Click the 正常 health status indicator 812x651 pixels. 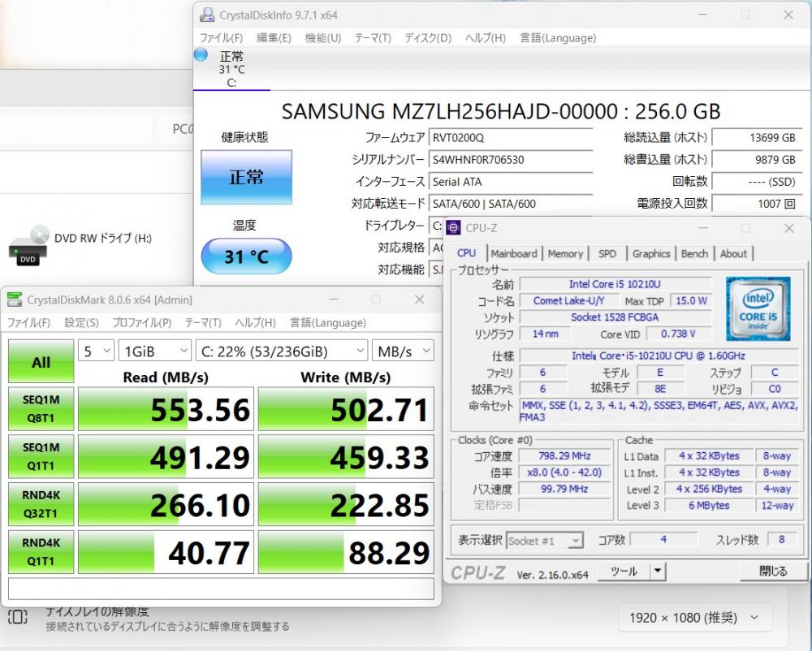pos(246,176)
